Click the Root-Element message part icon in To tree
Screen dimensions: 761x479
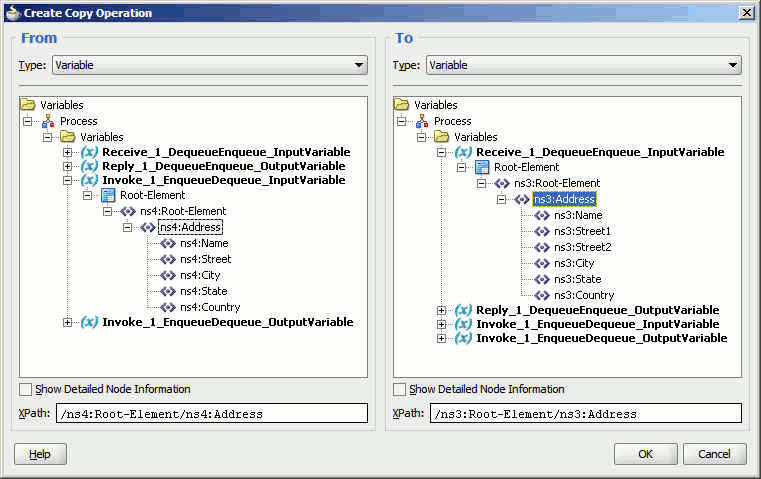[482, 167]
